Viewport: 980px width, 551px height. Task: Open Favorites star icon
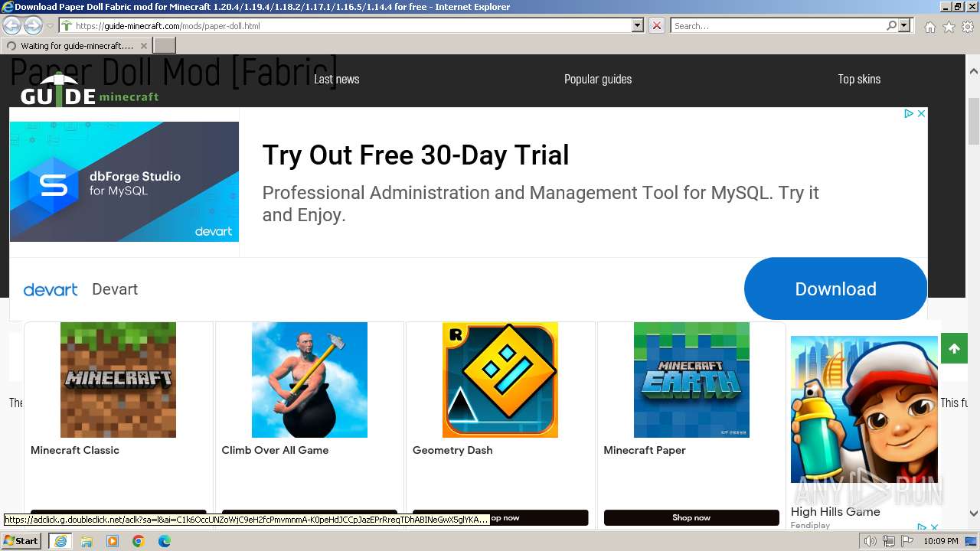tap(949, 27)
